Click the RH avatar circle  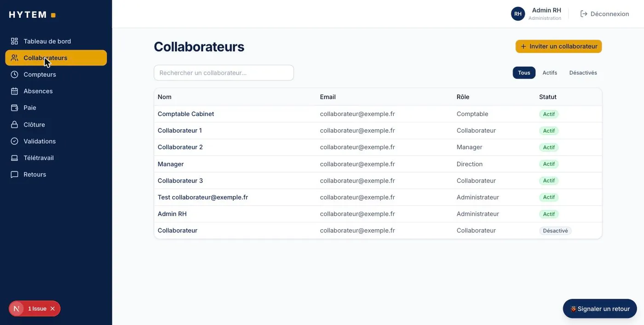pos(518,14)
